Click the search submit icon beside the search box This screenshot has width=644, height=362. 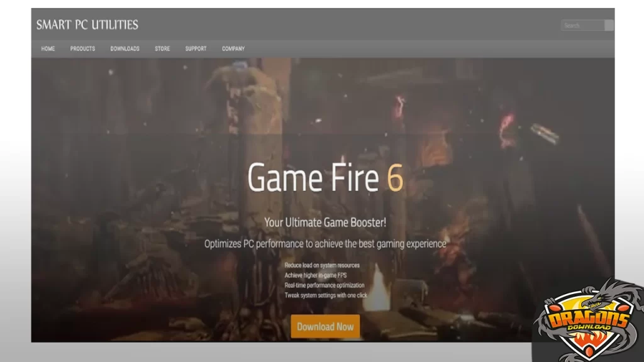click(609, 25)
